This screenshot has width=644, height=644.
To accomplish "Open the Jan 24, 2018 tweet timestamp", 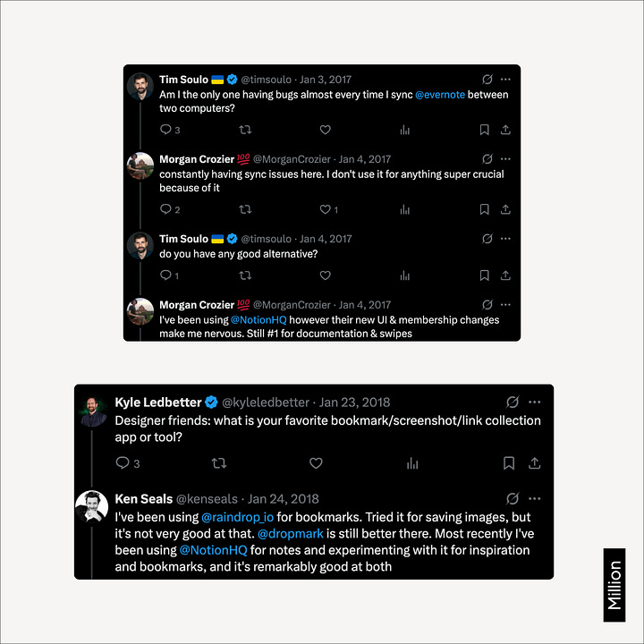I will pyautogui.click(x=284, y=499).
